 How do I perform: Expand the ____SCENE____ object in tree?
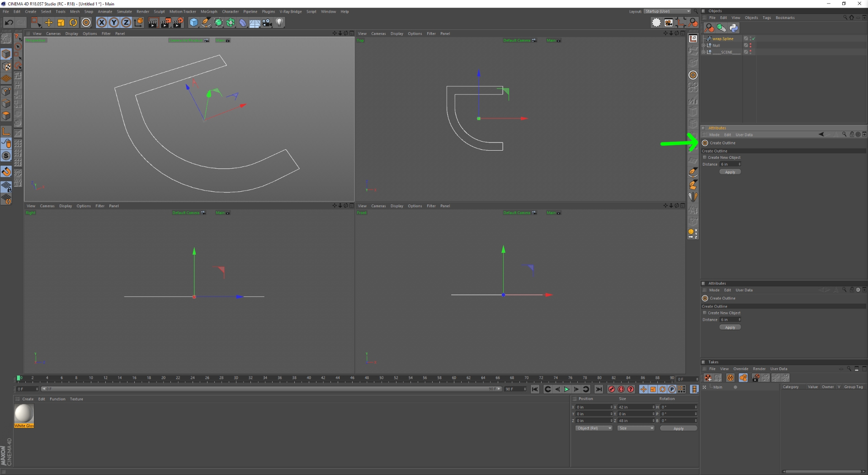703,52
